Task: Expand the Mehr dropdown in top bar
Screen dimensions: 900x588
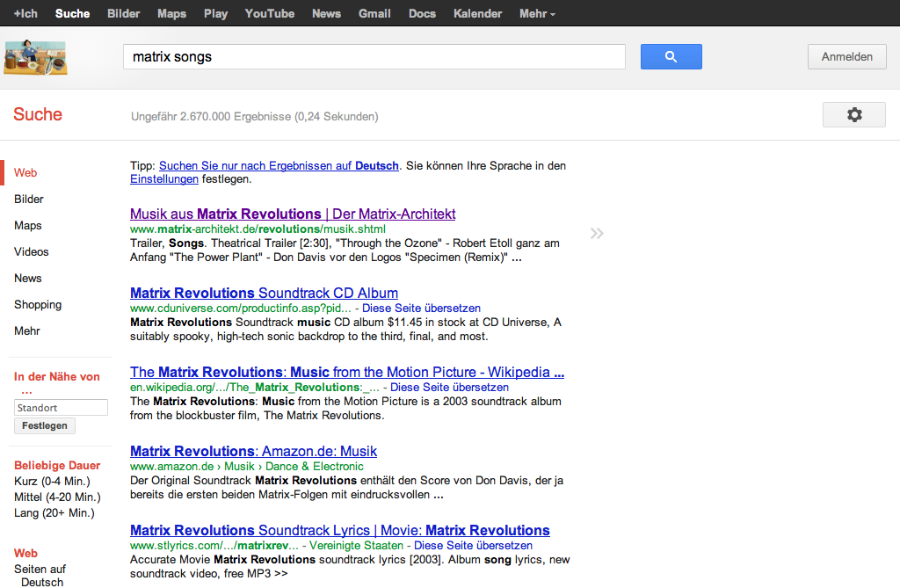Action: [x=537, y=13]
